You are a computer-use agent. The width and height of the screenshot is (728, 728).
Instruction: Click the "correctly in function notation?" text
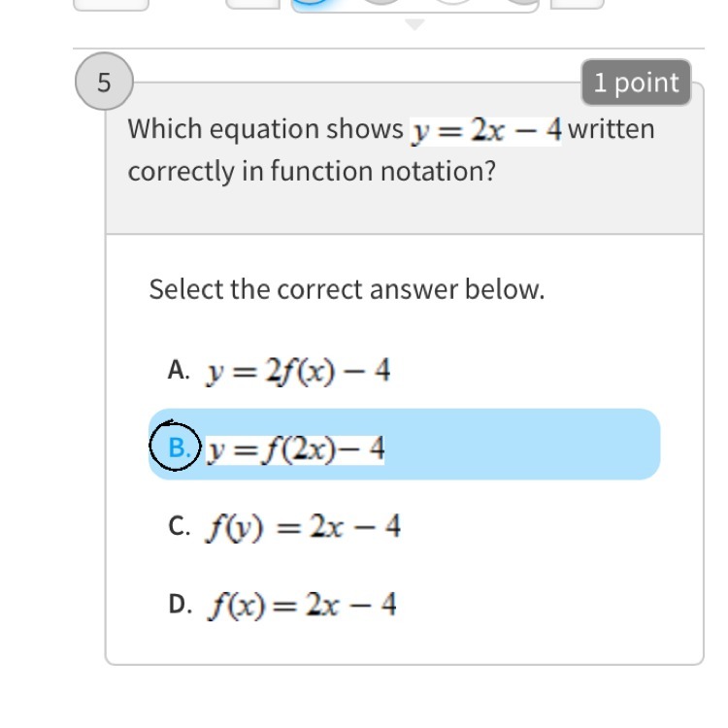coord(312,172)
